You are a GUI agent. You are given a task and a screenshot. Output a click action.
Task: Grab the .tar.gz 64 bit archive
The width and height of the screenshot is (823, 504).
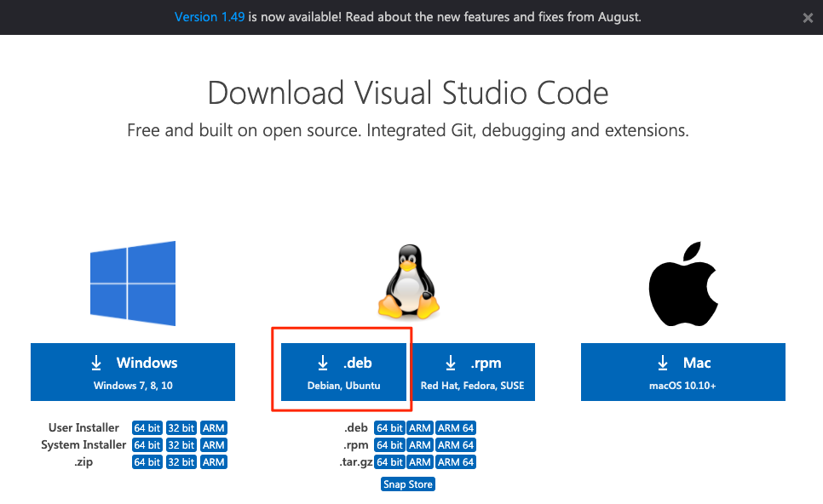[389, 462]
